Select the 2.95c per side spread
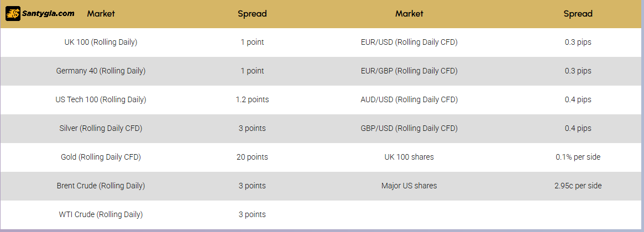 point(578,186)
